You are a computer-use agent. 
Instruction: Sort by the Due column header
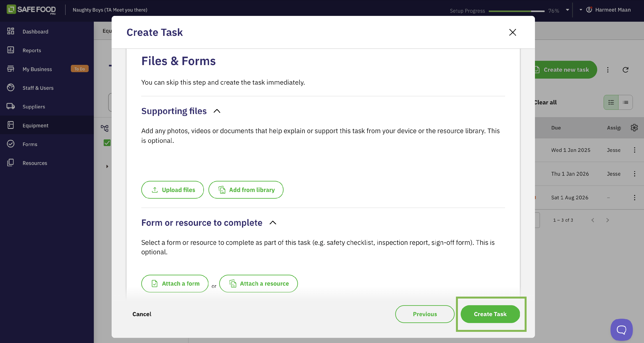(556, 128)
